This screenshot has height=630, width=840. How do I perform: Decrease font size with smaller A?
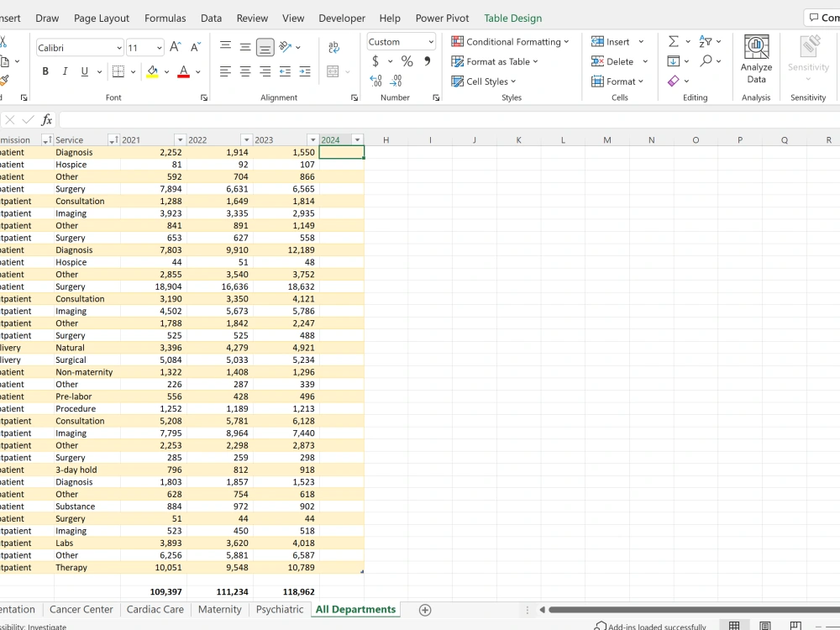(x=196, y=47)
